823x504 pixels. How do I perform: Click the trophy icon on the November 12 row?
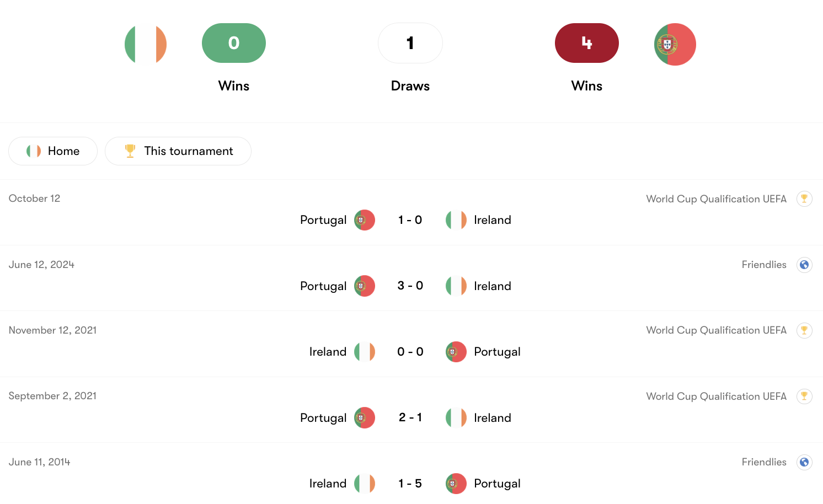point(805,330)
